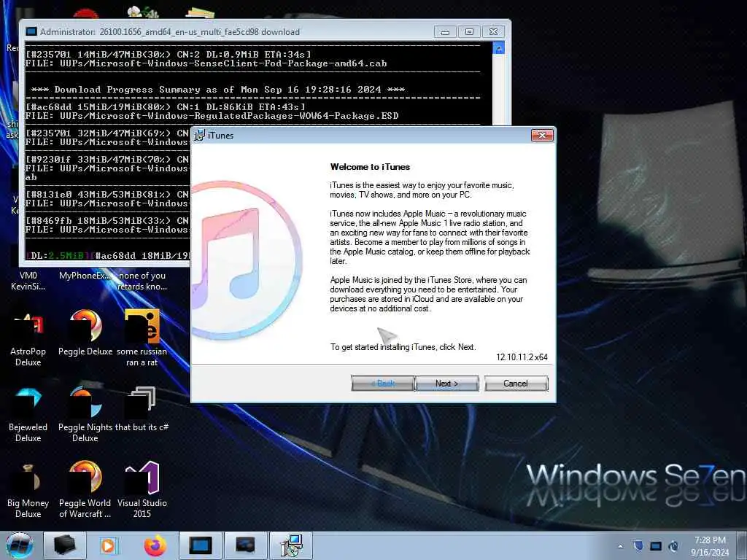Select the Bejeweled Deluxe desktop icon
The height and width of the screenshot is (560, 747).
point(28,414)
